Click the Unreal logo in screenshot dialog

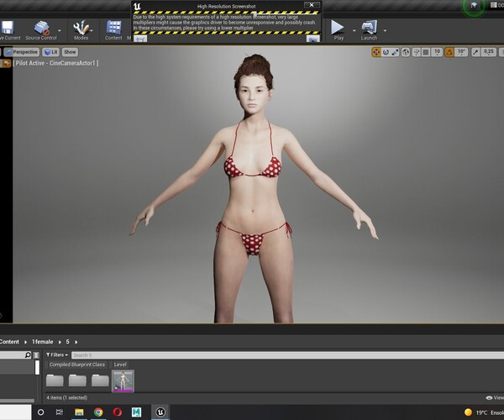coord(137,6)
